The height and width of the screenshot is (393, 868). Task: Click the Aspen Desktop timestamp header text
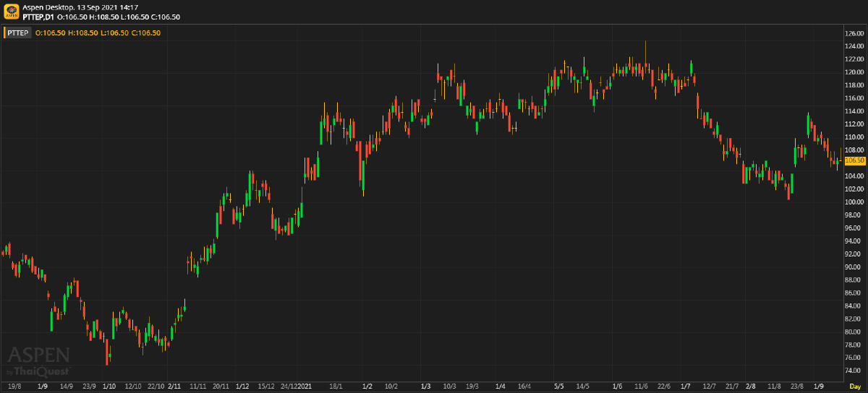(x=80, y=7)
